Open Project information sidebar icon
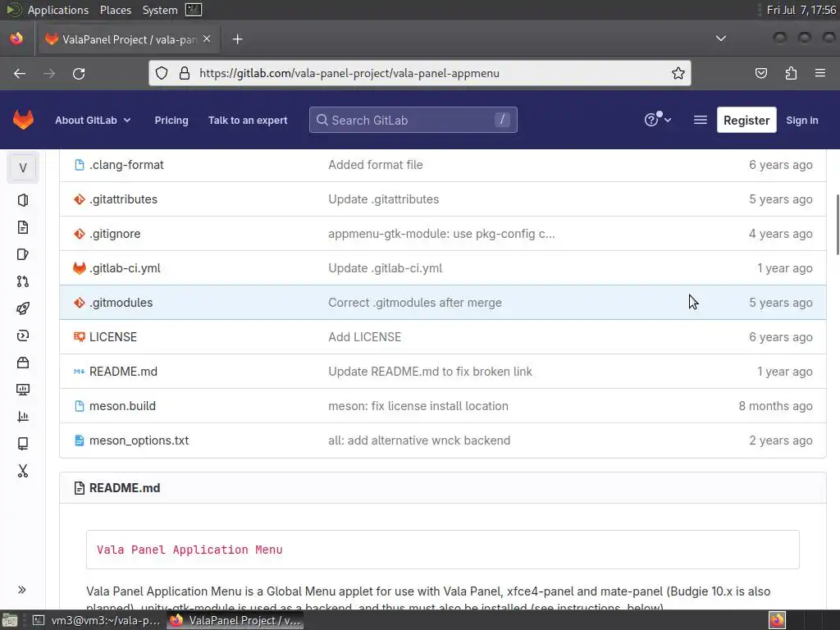Screen dimensions: 840x630 click(23, 200)
